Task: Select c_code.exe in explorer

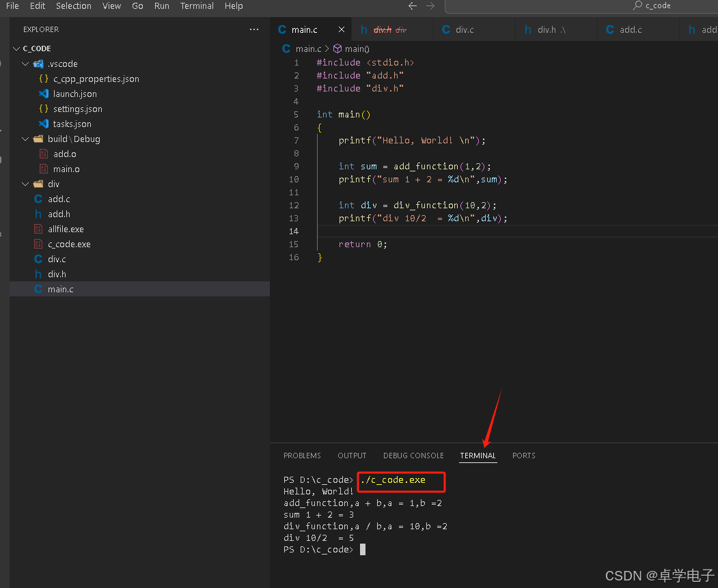Action: click(69, 244)
